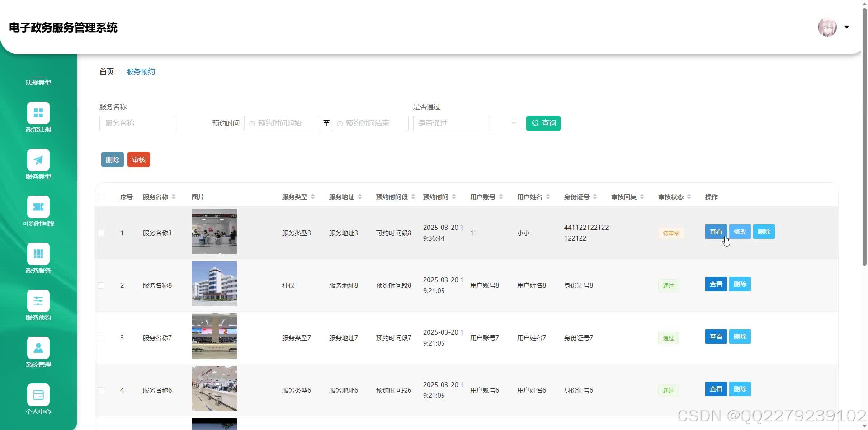Check the select-all checkbox in table header

pyautogui.click(x=101, y=196)
